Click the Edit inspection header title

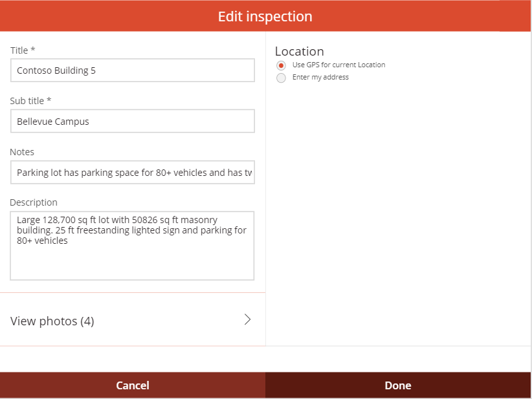(265, 16)
